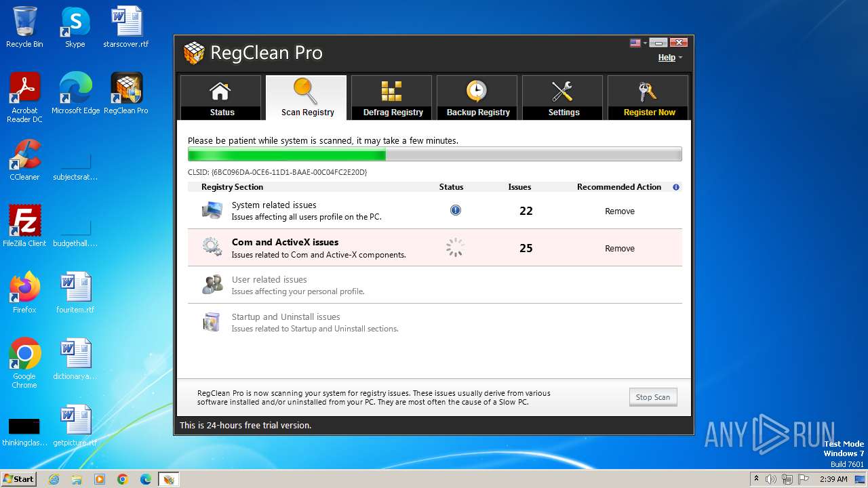Open Windows Explorer folder from taskbar
Image resolution: width=868 pixels, height=488 pixels.
77,479
